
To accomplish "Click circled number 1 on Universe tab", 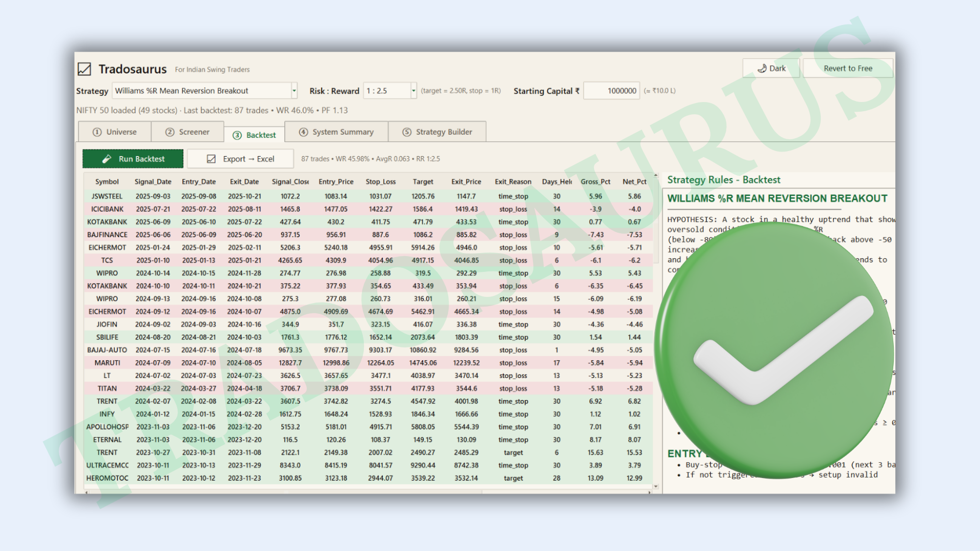I will coord(97,132).
